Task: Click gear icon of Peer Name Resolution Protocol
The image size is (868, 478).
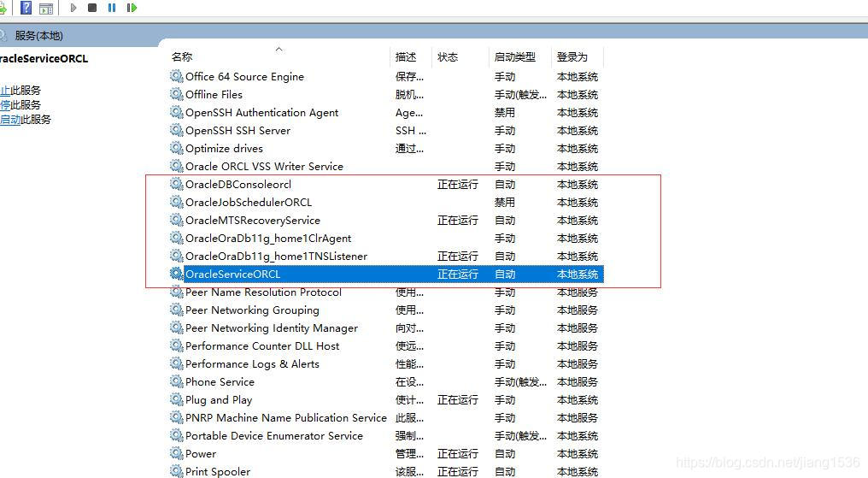Action: (177, 292)
